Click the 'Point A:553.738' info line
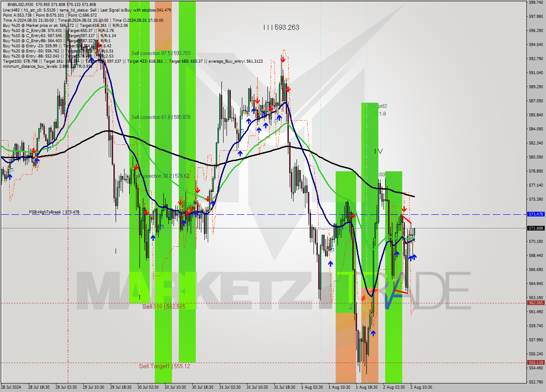546x392 pixels. point(49,15)
